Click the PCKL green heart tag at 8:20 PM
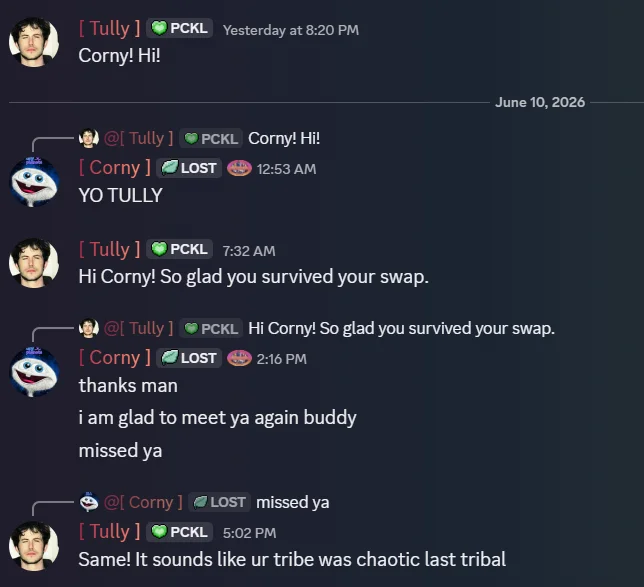The height and width of the screenshot is (587, 644). (179, 28)
